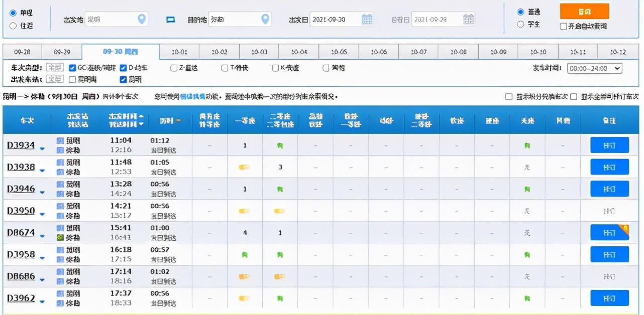Enable the Z direct train checkbox
This screenshot has height=315, width=644.
pos(174,68)
